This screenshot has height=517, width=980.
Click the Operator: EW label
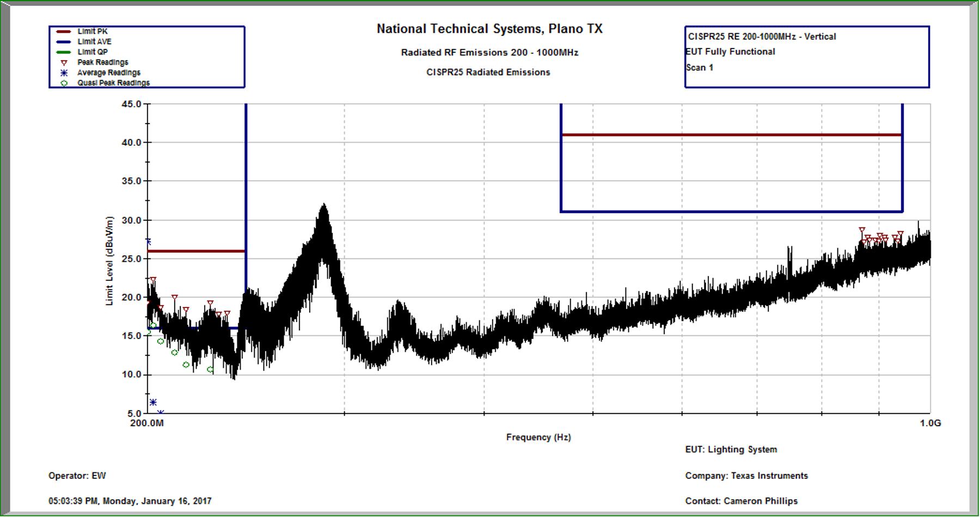click(77, 476)
